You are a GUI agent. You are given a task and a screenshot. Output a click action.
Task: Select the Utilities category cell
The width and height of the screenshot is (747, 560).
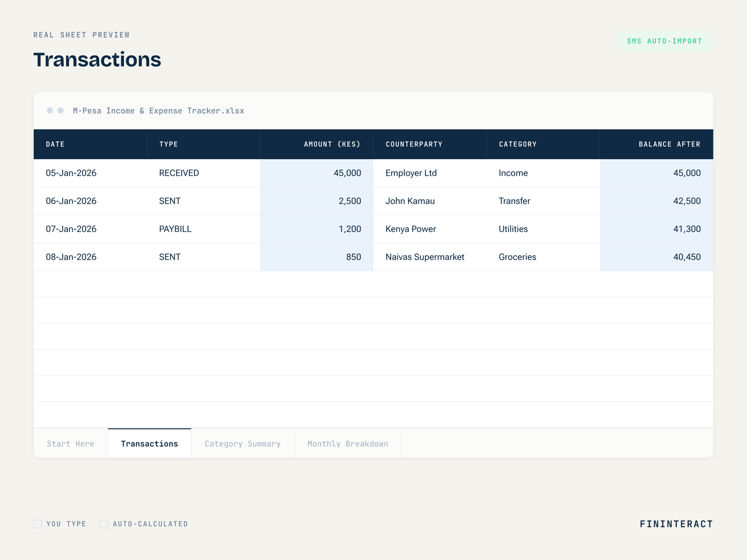(x=543, y=229)
